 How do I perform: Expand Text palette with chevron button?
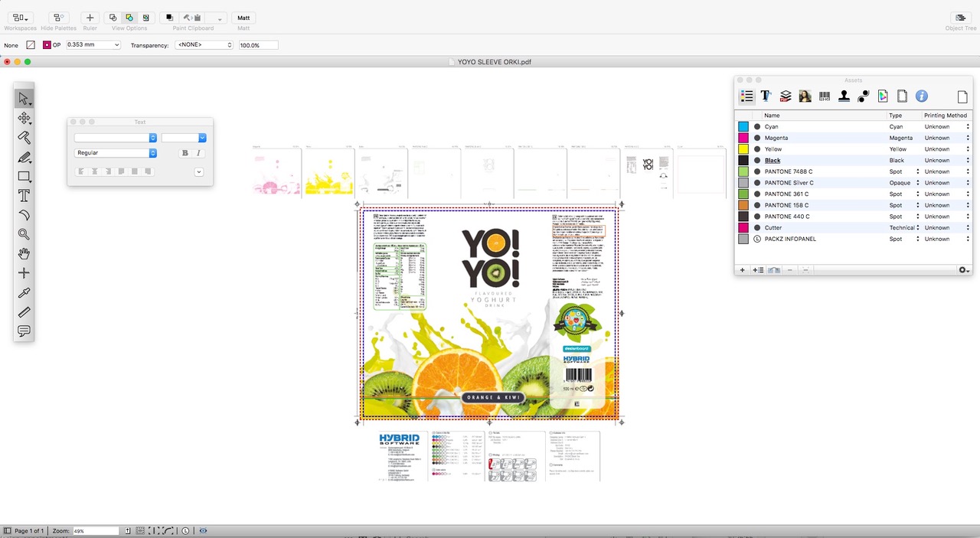pos(199,172)
